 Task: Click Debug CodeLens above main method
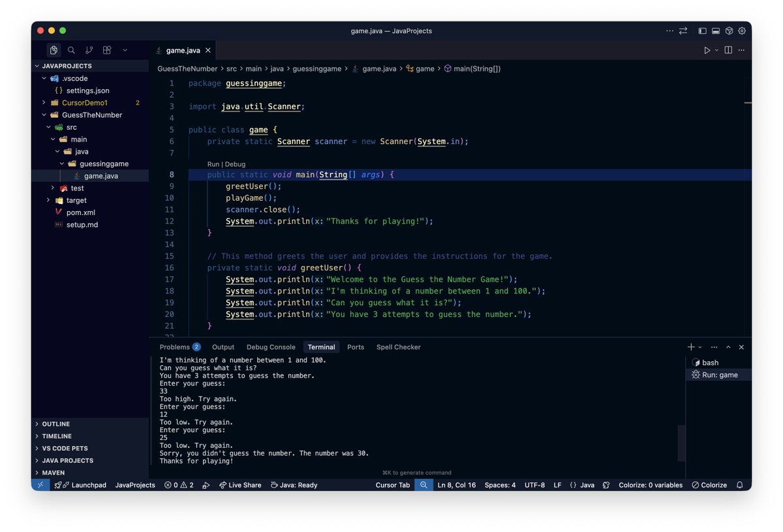click(x=236, y=164)
